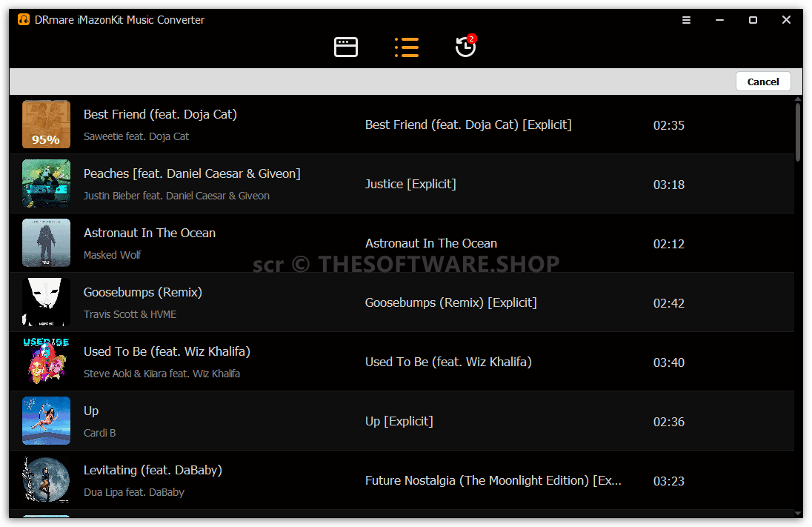
Task: Select the Goosebumps (Remix) track title
Action: [142, 292]
